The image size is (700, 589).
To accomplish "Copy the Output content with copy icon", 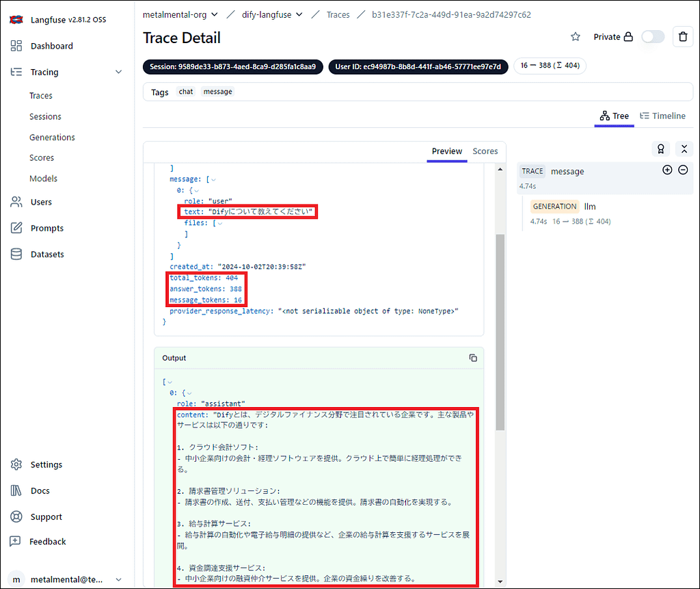I will 472,358.
